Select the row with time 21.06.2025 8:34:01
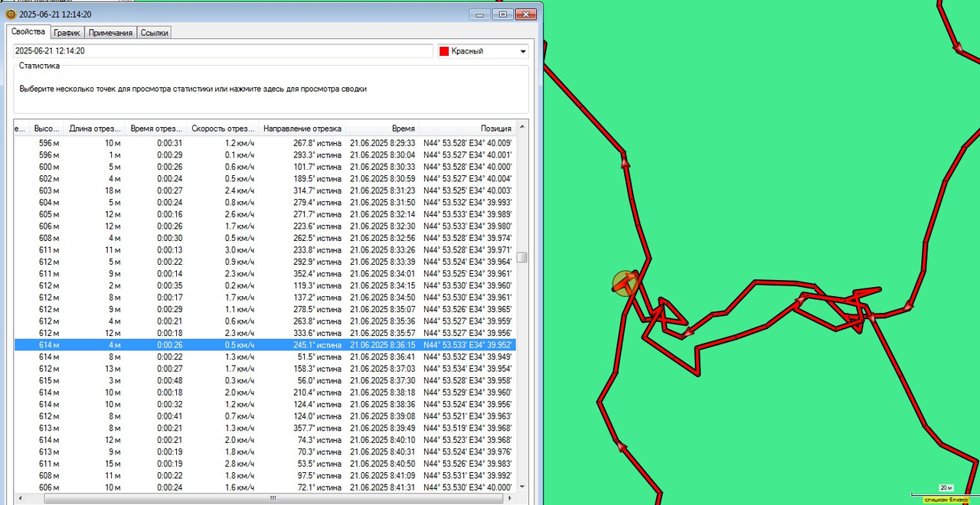This screenshot has width=980, height=505. click(265, 274)
